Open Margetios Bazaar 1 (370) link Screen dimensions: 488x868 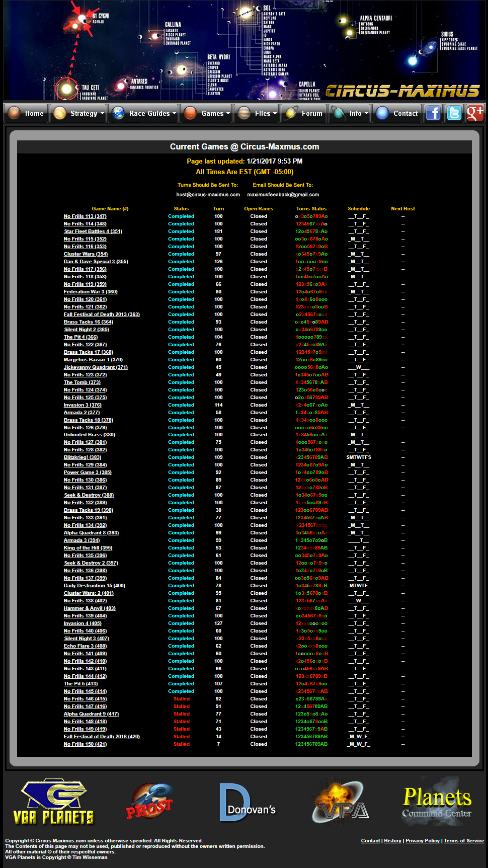click(93, 360)
